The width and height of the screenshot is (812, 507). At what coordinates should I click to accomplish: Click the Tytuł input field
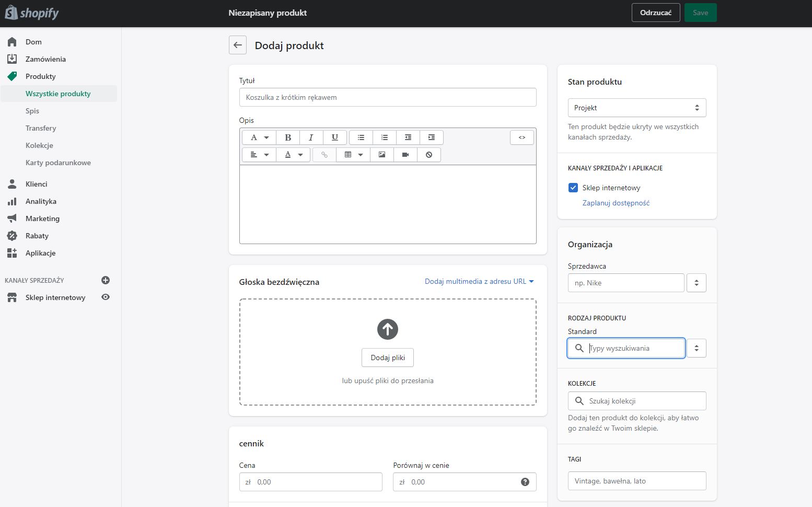(388, 97)
